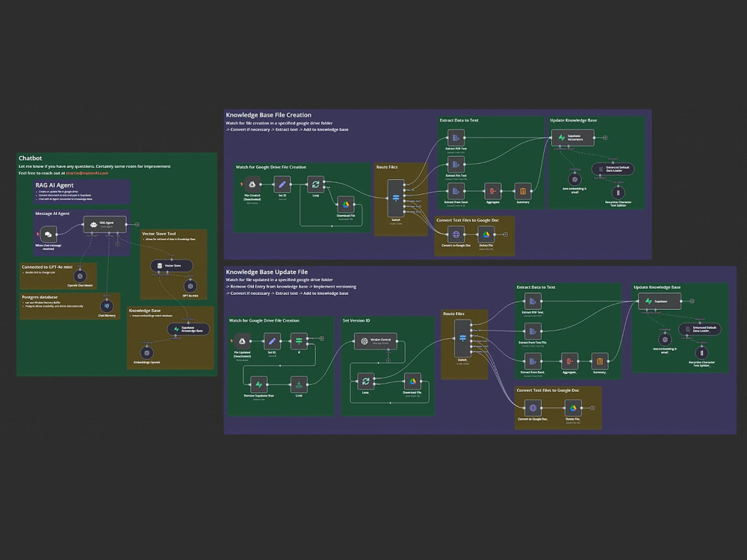The width and height of the screenshot is (747, 560).
Task: Open the Remove Supabase Row node
Action: point(258,385)
